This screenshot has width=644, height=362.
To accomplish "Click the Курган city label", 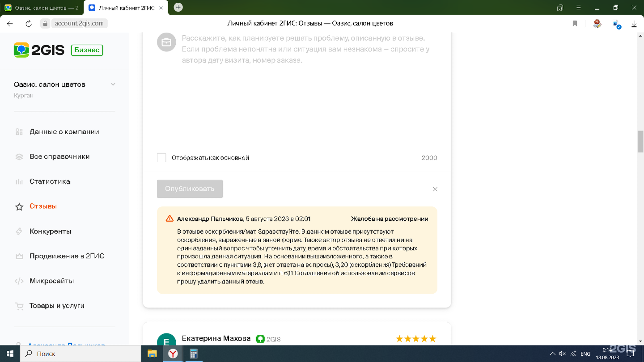I will tap(24, 96).
